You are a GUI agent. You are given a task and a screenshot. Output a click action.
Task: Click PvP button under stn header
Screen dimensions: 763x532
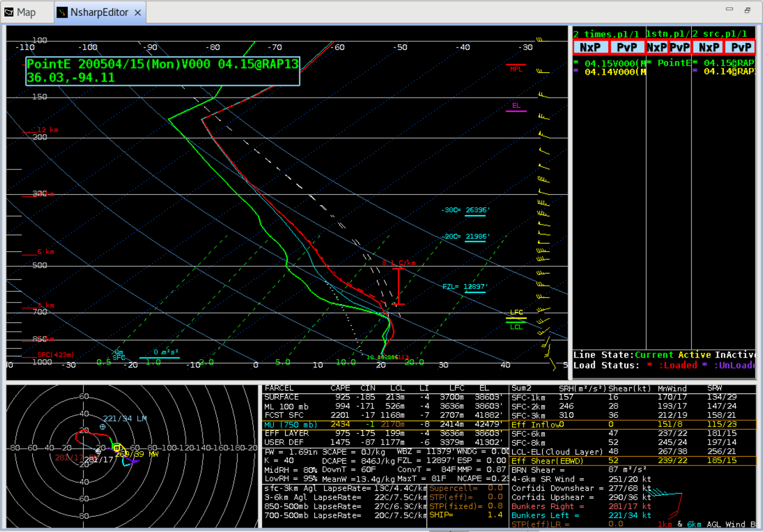coord(680,47)
